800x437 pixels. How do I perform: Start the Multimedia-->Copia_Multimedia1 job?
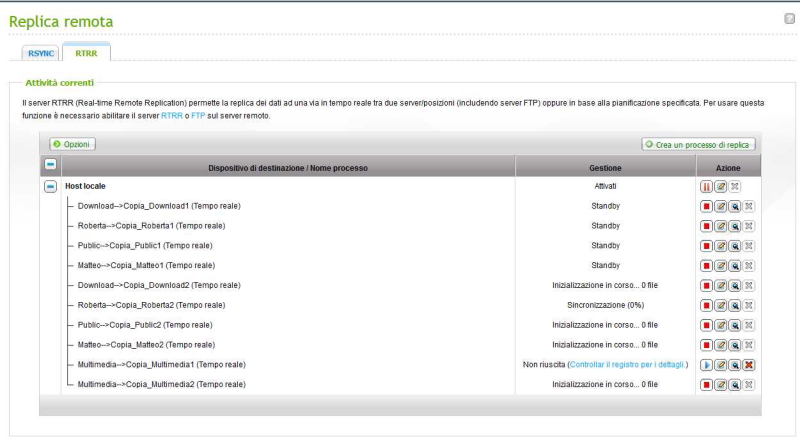coord(706,365)
